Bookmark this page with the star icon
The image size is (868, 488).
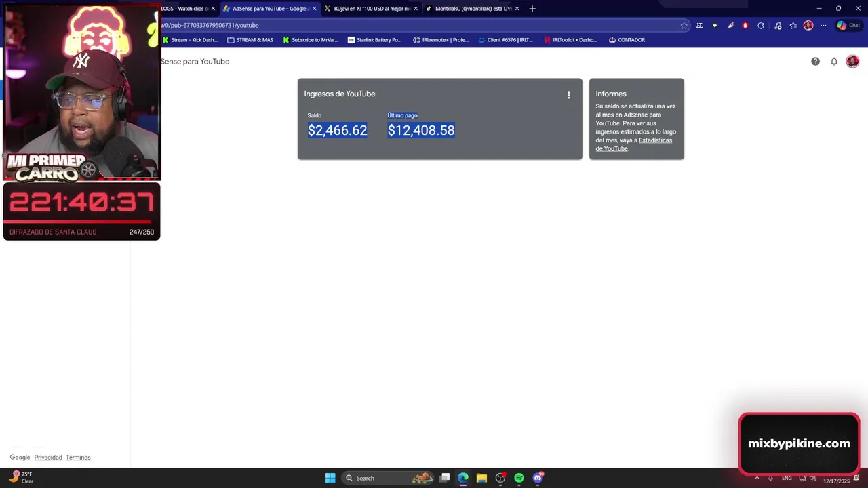(684, 26)
